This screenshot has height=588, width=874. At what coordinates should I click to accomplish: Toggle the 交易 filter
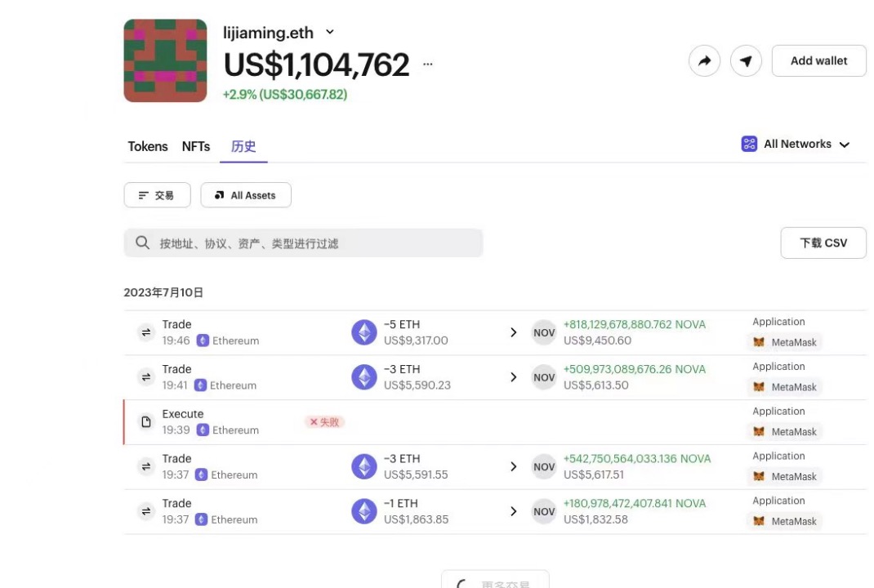[x=157, y=195]
